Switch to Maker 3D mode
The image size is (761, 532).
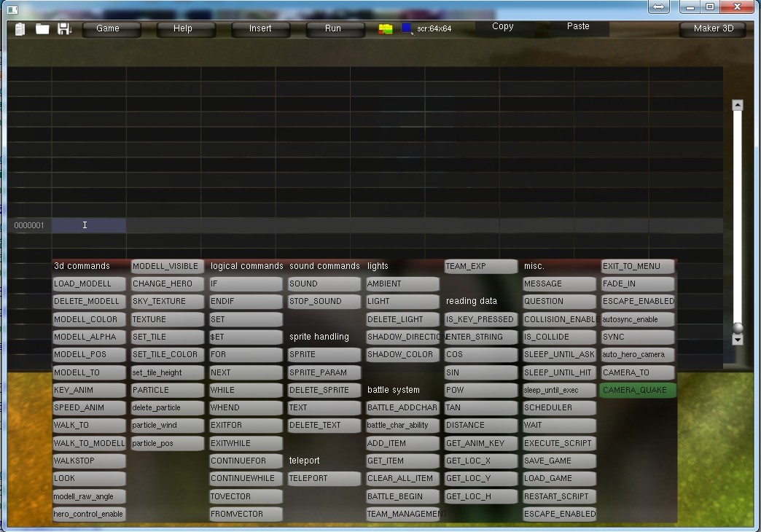click(714, 28)
